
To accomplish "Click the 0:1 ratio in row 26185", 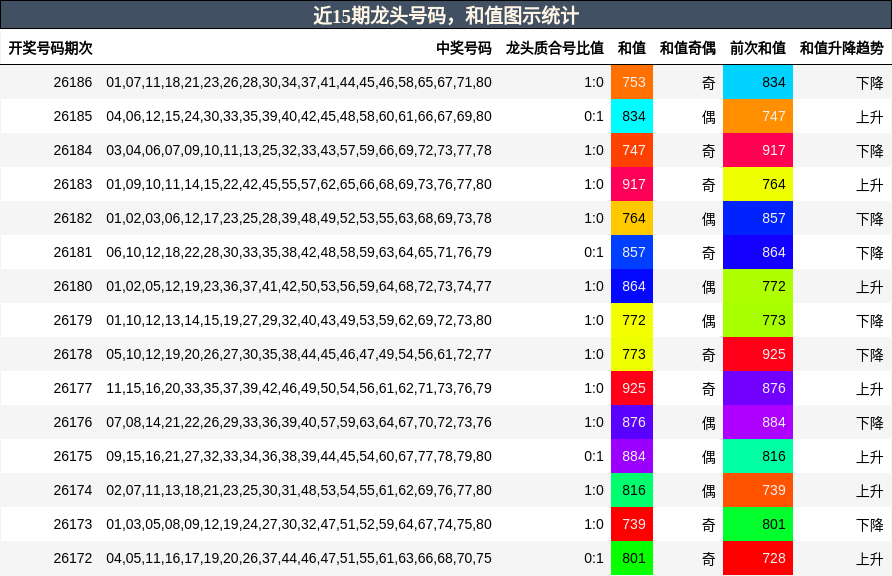I will point(593,117).
